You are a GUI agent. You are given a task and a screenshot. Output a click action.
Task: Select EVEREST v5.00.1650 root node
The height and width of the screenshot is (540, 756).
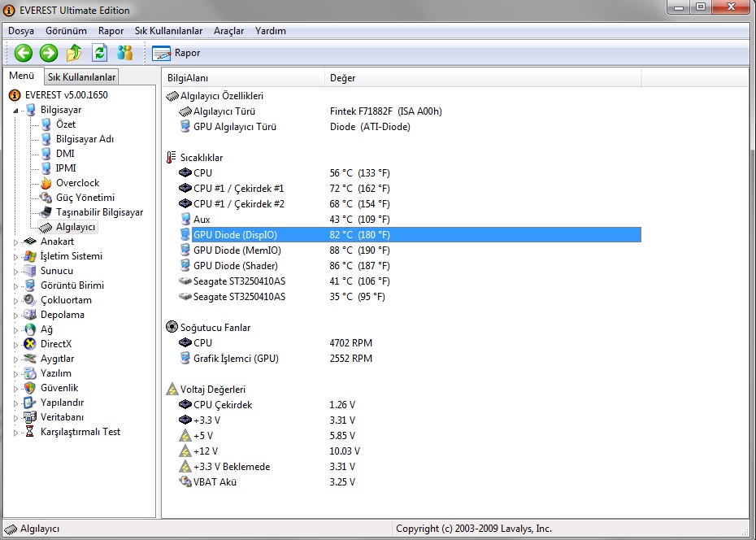[x=67, y=95]
